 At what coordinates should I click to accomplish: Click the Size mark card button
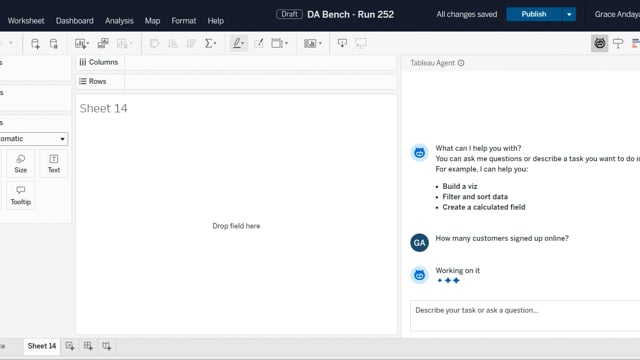21,164
